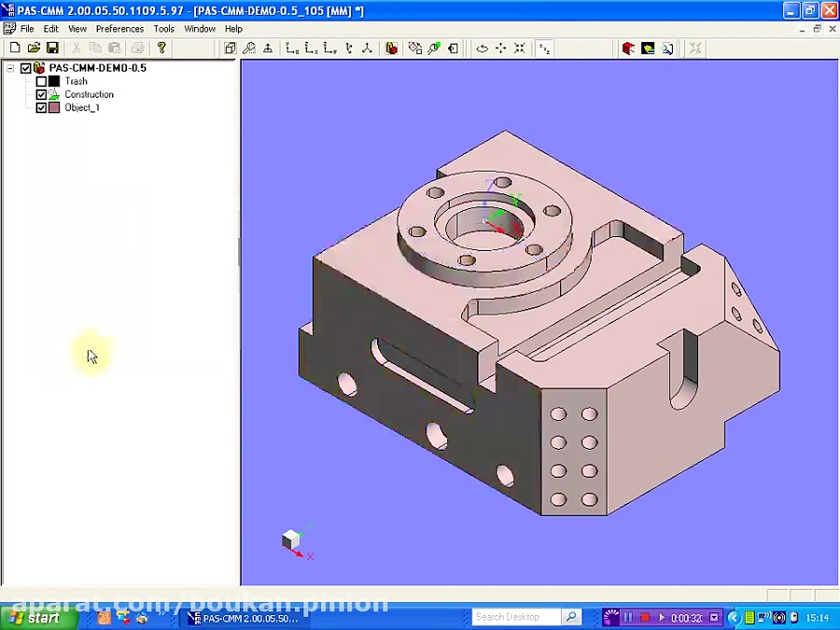Select the Help question-mark icon
Viewport: 840px width, 630px height.
pyautogui.click(x=159, y=48)
